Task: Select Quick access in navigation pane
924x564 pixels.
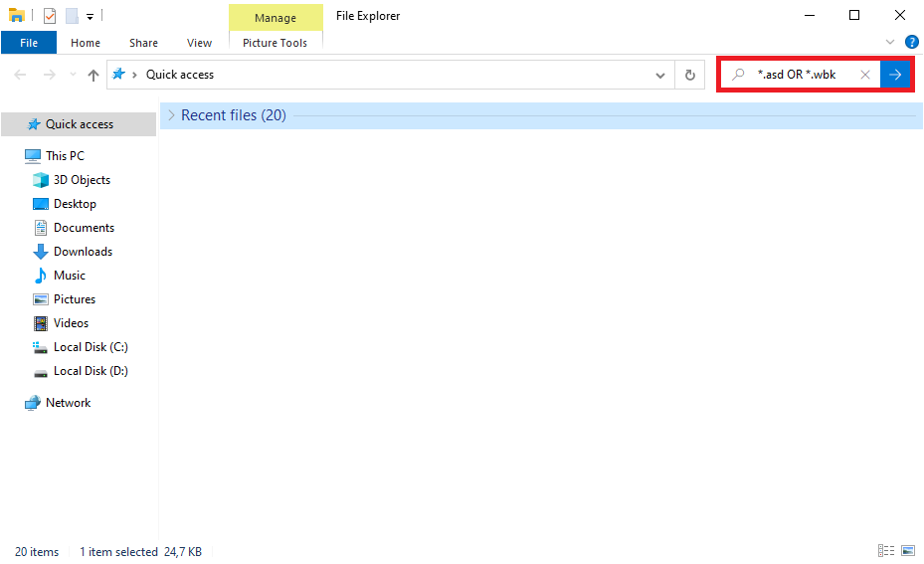Action: (79, 123)
